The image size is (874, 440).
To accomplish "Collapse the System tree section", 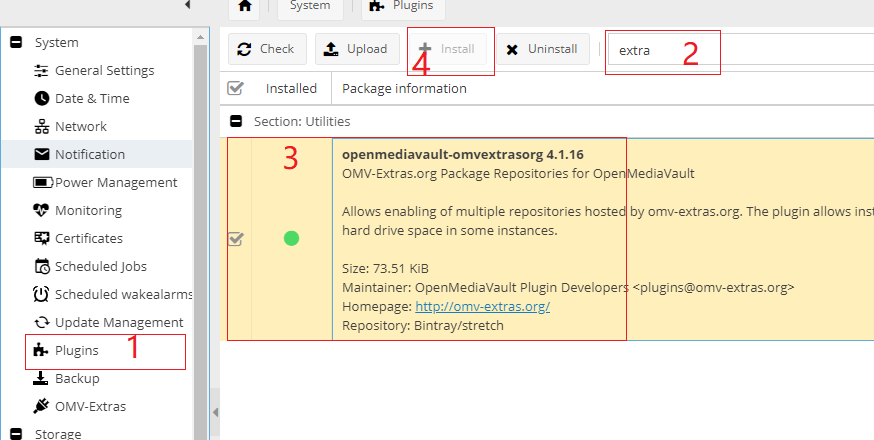I will 16,42.
